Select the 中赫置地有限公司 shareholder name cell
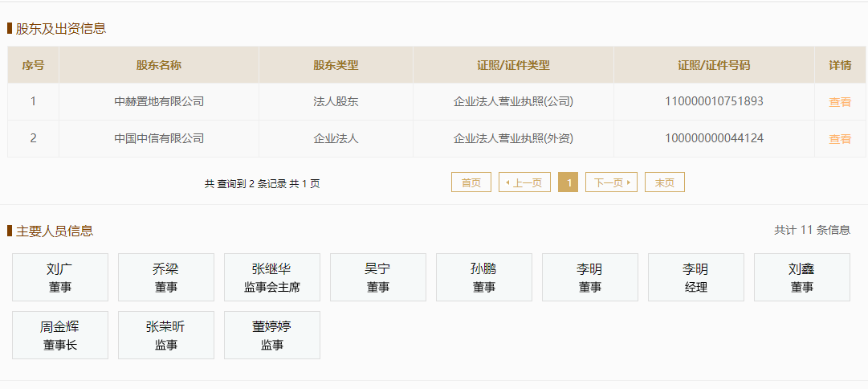The width and height of the screenshot is (868, 389). [x=159, y=102]
